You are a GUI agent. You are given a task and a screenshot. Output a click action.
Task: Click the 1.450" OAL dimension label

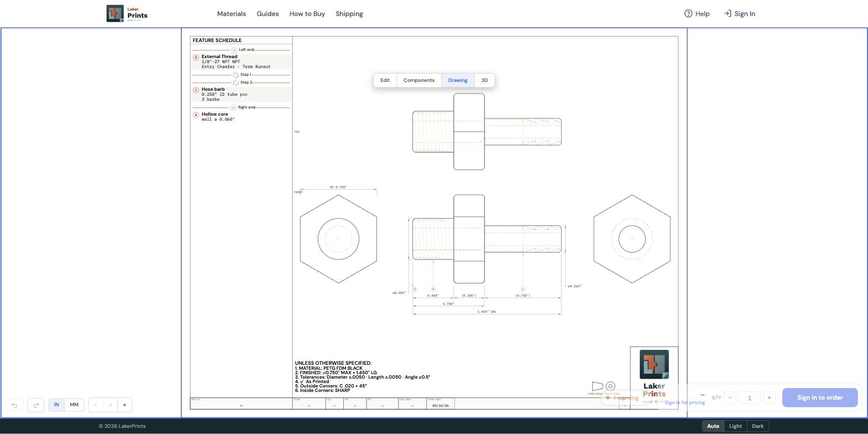coord(487,312)
